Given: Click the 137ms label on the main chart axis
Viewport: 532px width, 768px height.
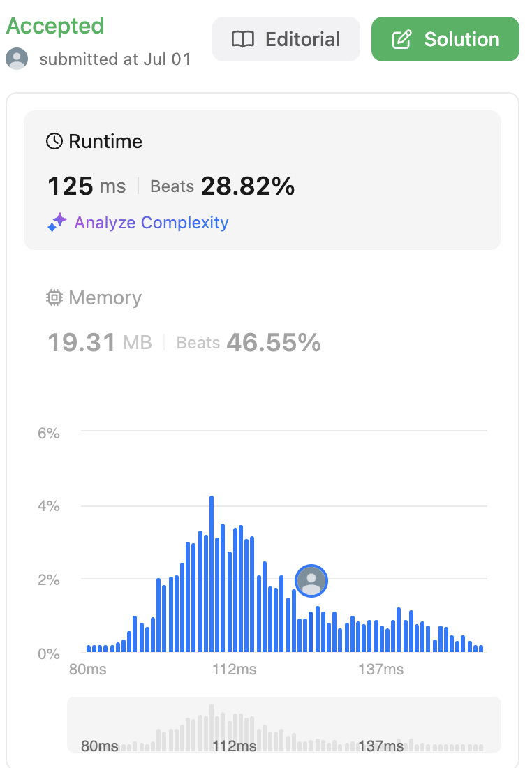Looking at the screenshot, I should (380, 669).
